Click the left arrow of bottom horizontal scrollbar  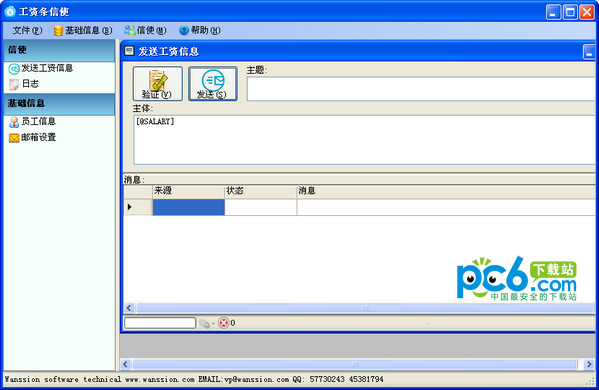click(126, 364)
